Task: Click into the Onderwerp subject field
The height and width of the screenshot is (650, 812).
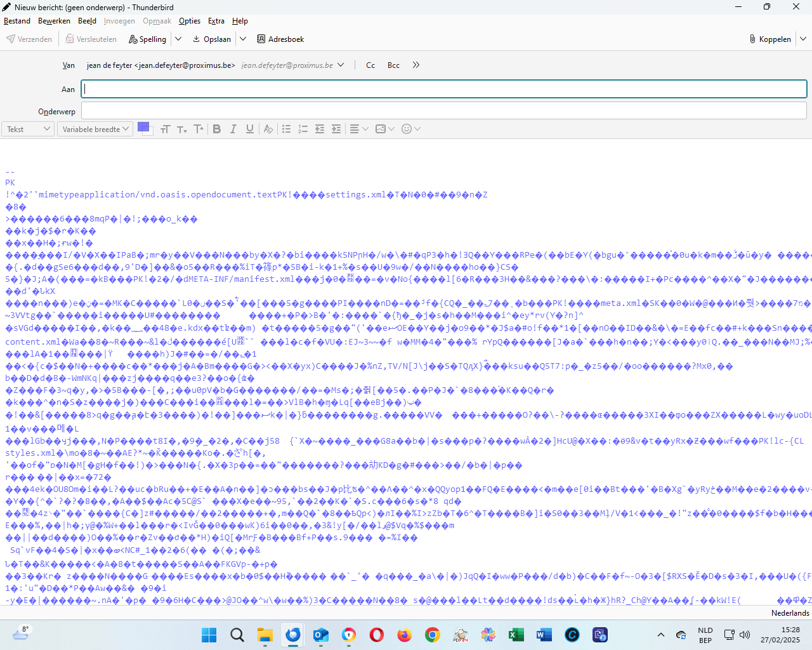Action: [444, 111]
